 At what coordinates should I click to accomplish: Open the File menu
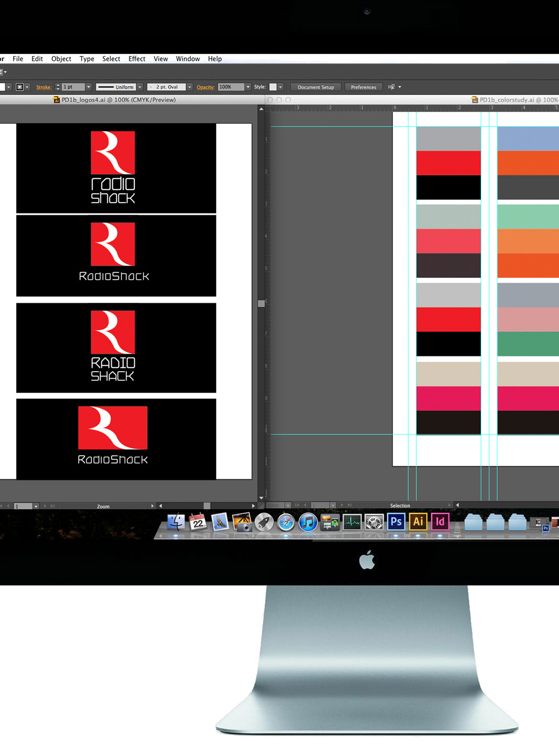pos(18,59)
